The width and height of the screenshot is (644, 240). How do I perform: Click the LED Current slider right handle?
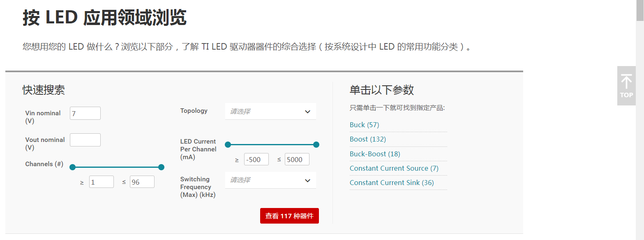point(316,144)
